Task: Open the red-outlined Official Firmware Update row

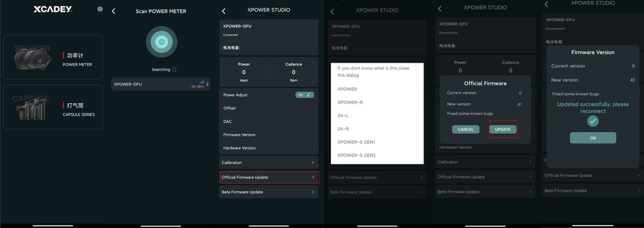Action: [269, 178]
